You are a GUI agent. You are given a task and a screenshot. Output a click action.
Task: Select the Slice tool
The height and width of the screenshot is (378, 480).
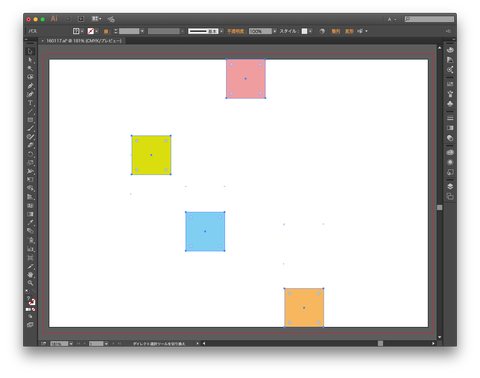pos(30,266)
